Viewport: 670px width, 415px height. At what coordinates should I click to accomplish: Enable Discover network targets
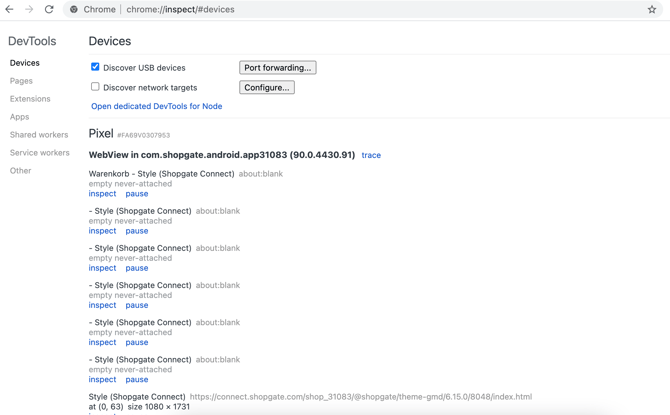pyautogui.click(x=95, y=87)
